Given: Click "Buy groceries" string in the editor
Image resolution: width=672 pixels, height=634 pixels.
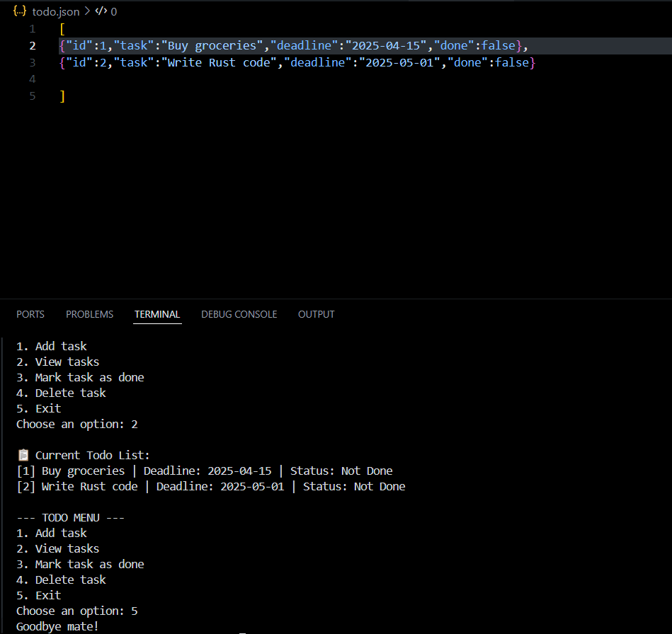Looking at the screenshot, I should pyautogui.click(x=212, y=45).
